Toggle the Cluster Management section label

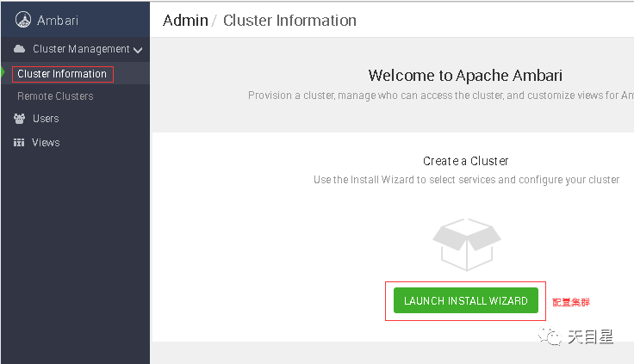coord(81,49)
